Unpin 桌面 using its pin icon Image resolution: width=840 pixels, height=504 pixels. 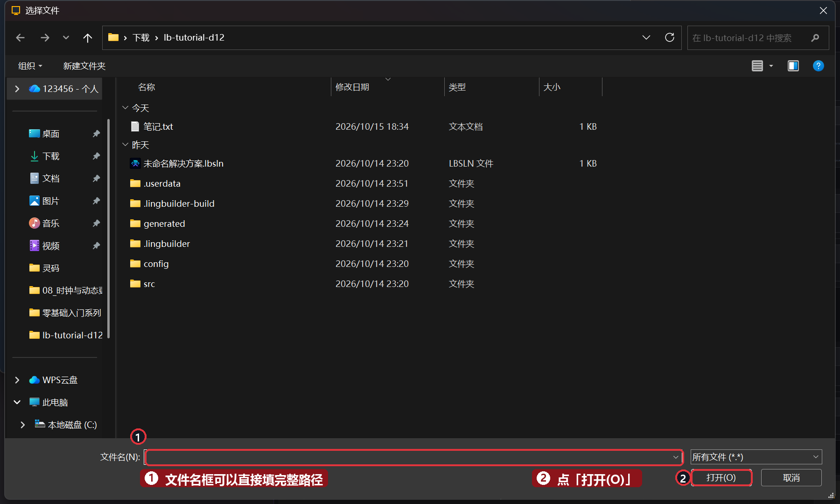click(x=96, y=133)
